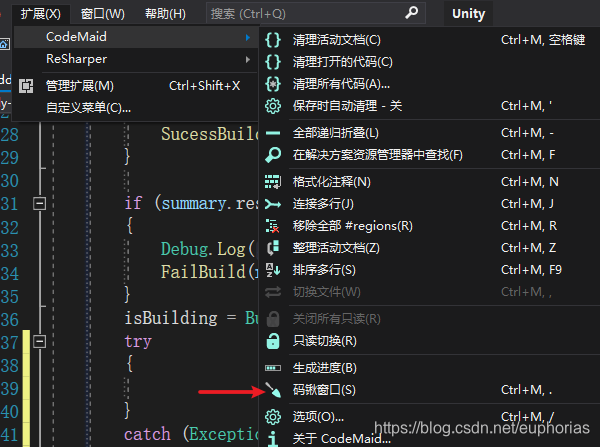Focus the 搜索 (Ctrl+Q) search field
The height and width of the screenshot is (447, 600).
coord(316,14)
